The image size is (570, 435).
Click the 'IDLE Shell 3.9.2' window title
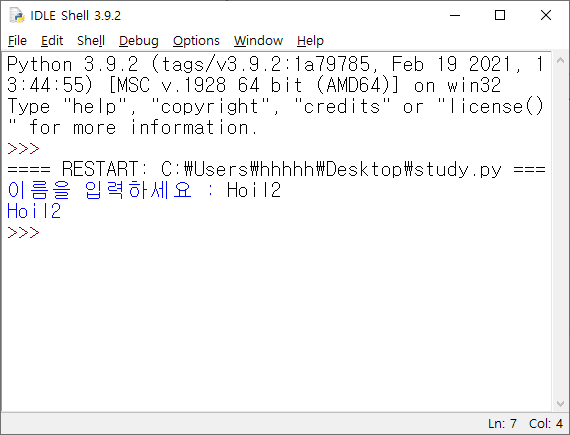pyautogui.click(x=76, y=16)
